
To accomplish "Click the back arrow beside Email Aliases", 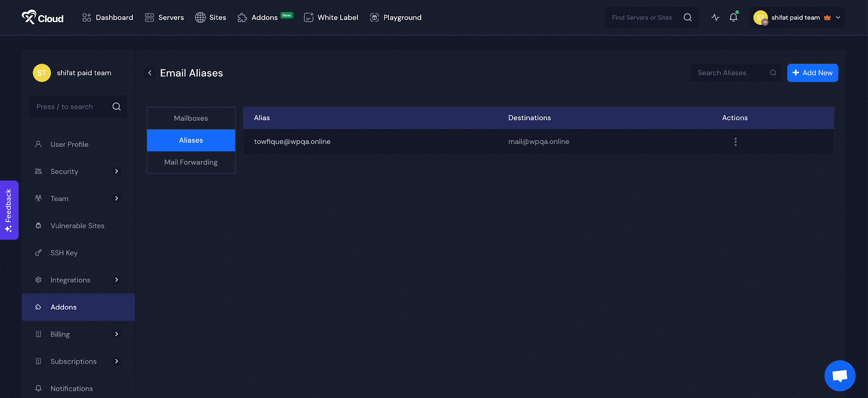I will click(x=150, y=73).
